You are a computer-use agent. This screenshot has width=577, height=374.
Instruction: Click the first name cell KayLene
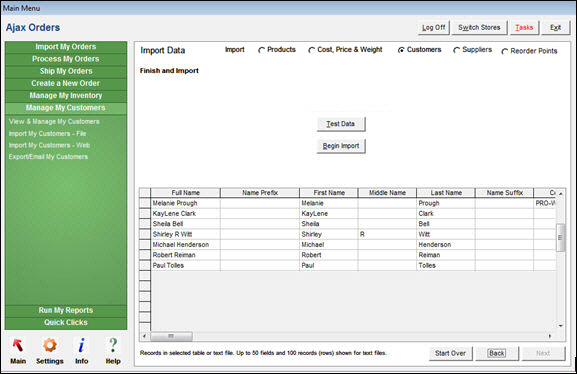(329, 214)
